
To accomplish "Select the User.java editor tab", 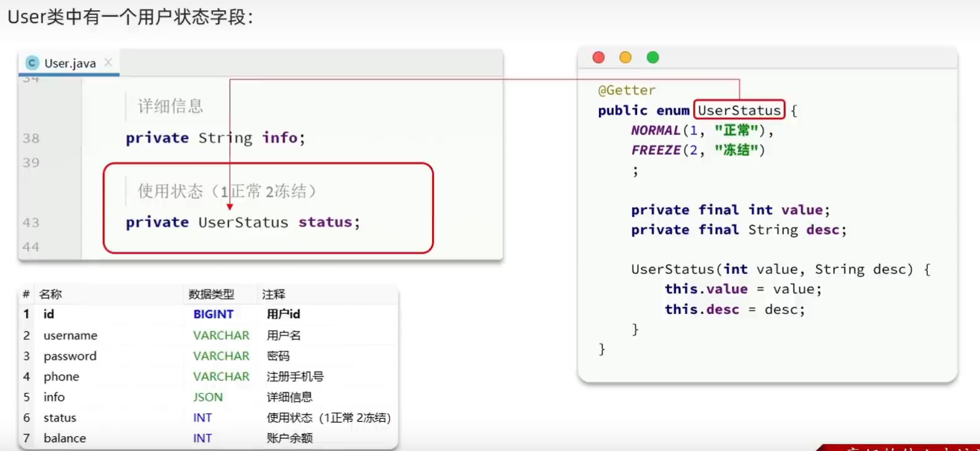I will click(x=69, y=63).
